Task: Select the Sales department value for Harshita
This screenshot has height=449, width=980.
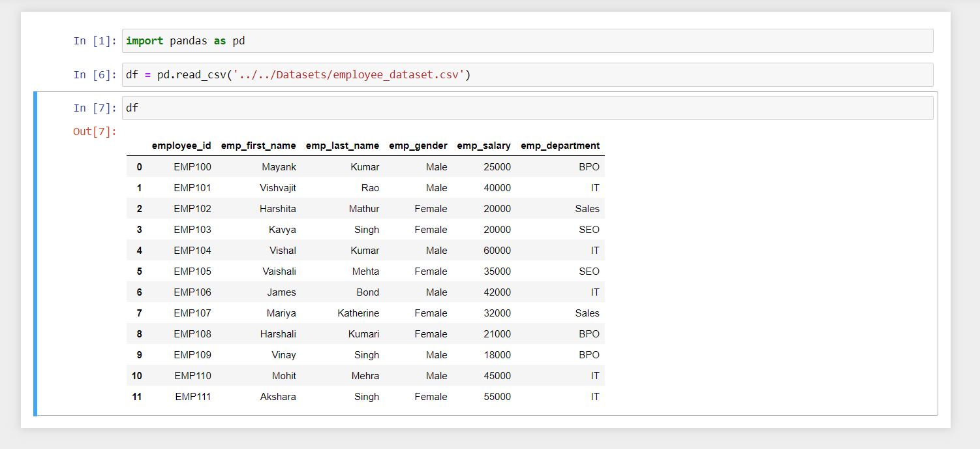Action: point(587,208)
